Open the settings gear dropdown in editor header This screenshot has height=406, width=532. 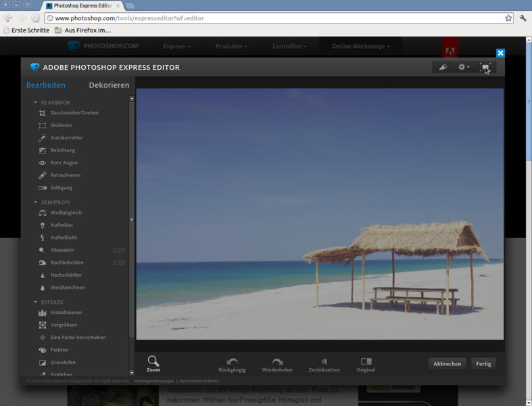[464, 67]
